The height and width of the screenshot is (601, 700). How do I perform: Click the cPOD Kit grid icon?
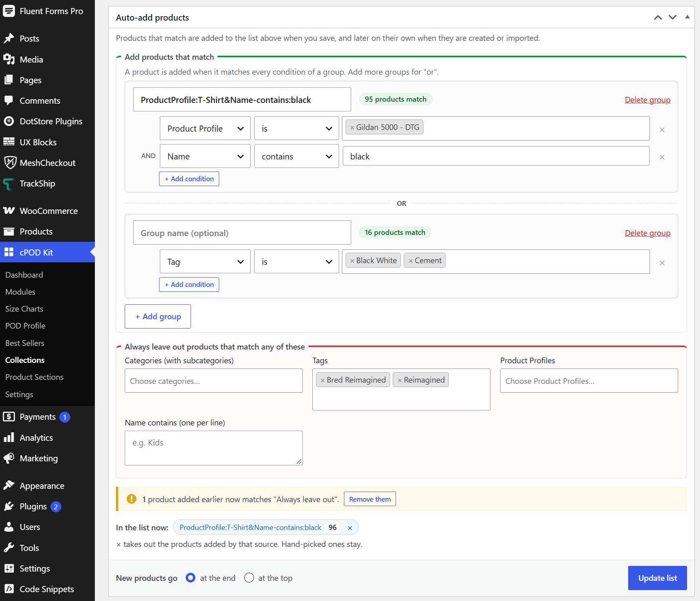pos(9,252)
